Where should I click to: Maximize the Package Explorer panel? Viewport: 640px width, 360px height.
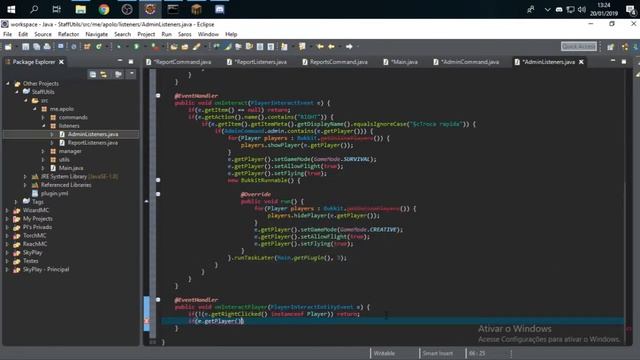pyautogui.click(x=131, y=62)
